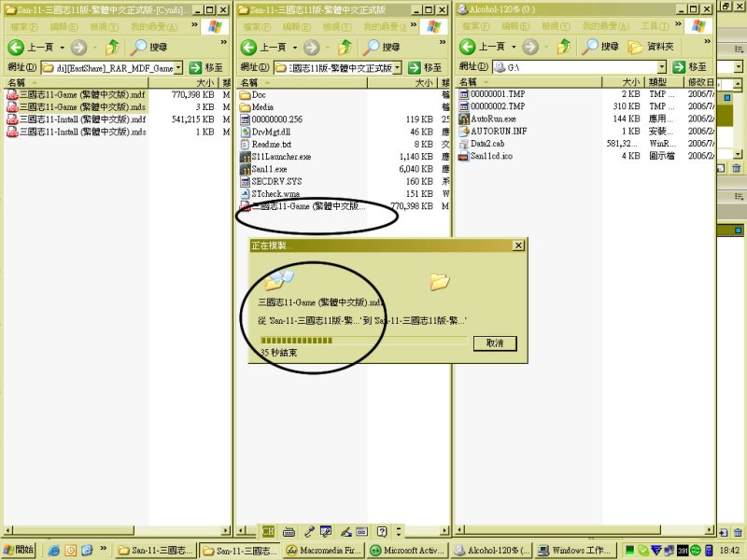The width and height of the screenshot is (747, 560).
Task: Close the 正在複製 copy dialog
Action: (x=518, y=245)
